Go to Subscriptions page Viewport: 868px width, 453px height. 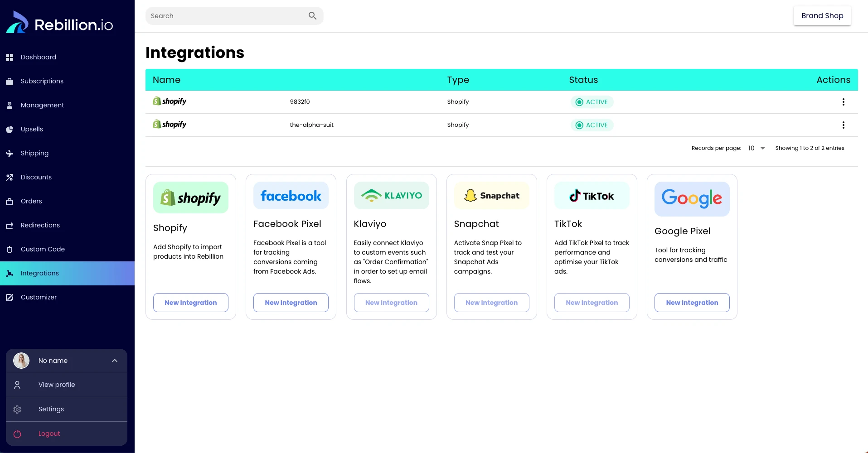(67, 81)
